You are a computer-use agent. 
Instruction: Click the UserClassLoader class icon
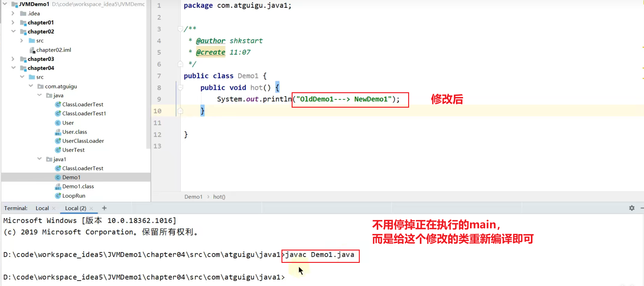58,141
